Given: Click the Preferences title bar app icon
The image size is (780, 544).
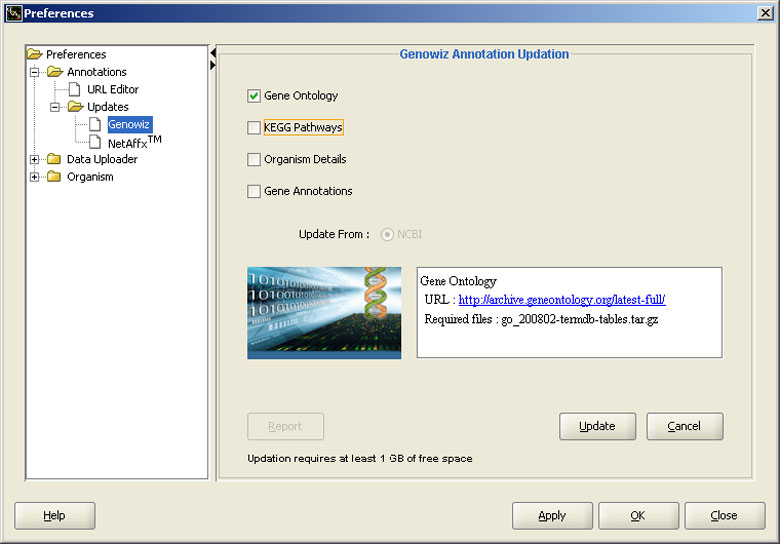Looking at the screenshot, I should [13, 13].
